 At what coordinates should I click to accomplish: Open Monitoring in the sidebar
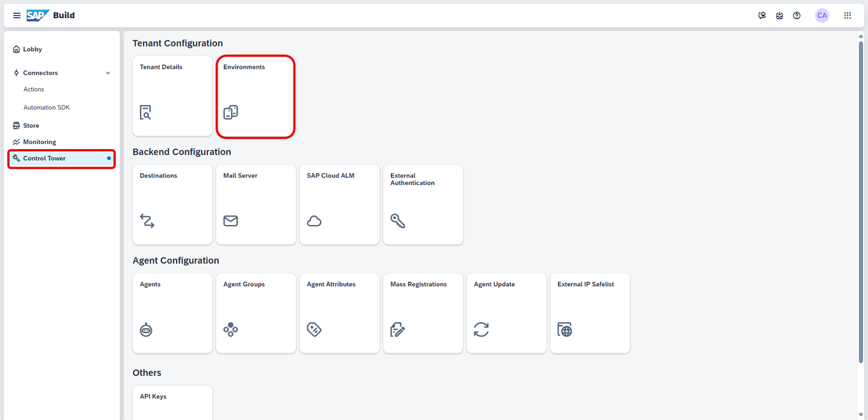(x=61, y=142)
